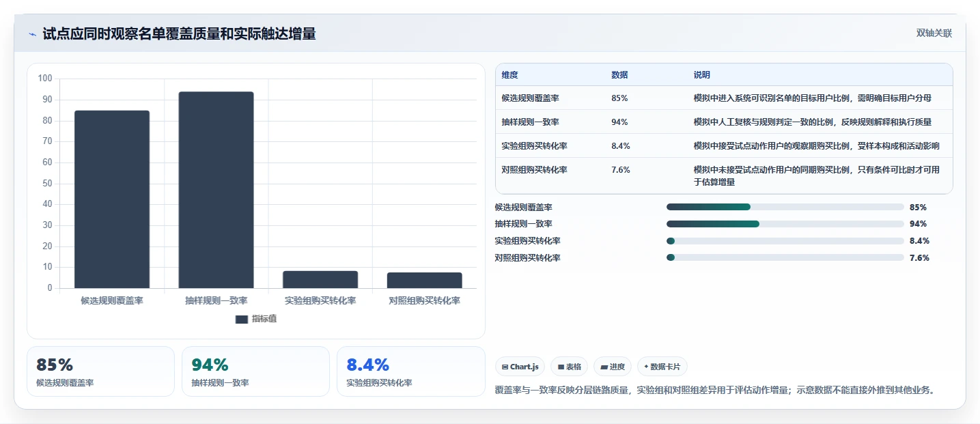Click the 候选规则覆盖率 progress bar
980x424 pixels.
click(x=785, y=207)
